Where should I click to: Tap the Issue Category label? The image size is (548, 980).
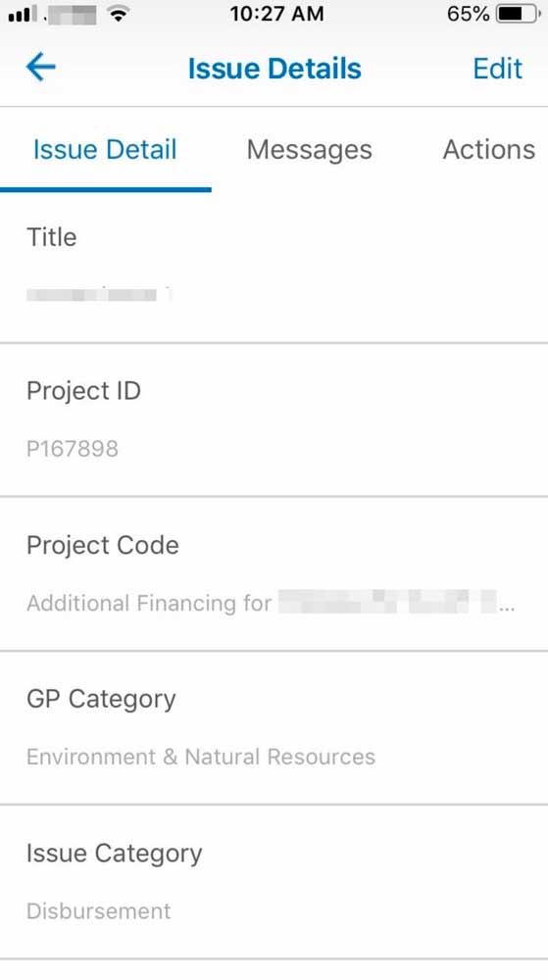[x=115, y=854]
